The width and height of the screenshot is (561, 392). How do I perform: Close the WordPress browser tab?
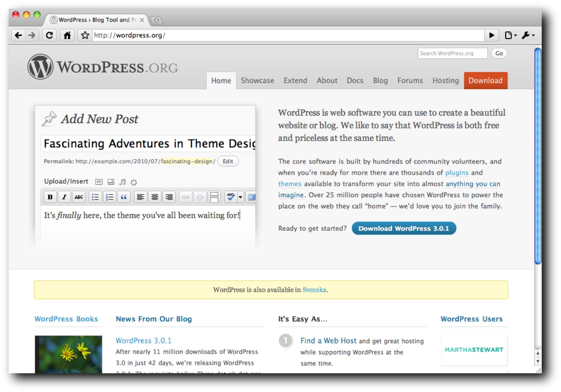pyautogui.click(x=142, y=20)
